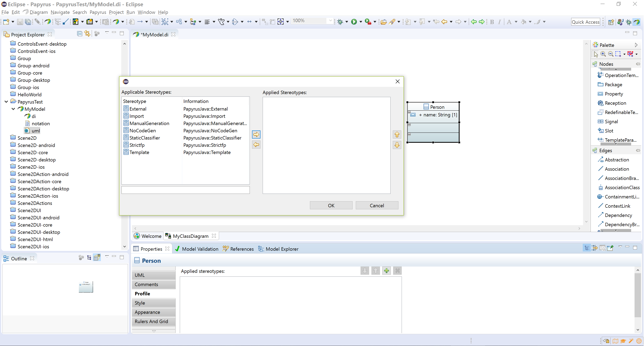Switch to the Model Validation tab
The height and width of the screenshot is (346, 644).
coord(197,249)
